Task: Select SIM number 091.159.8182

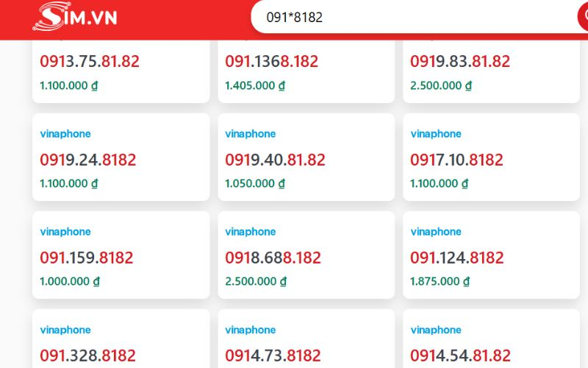Action: (87, 258)
